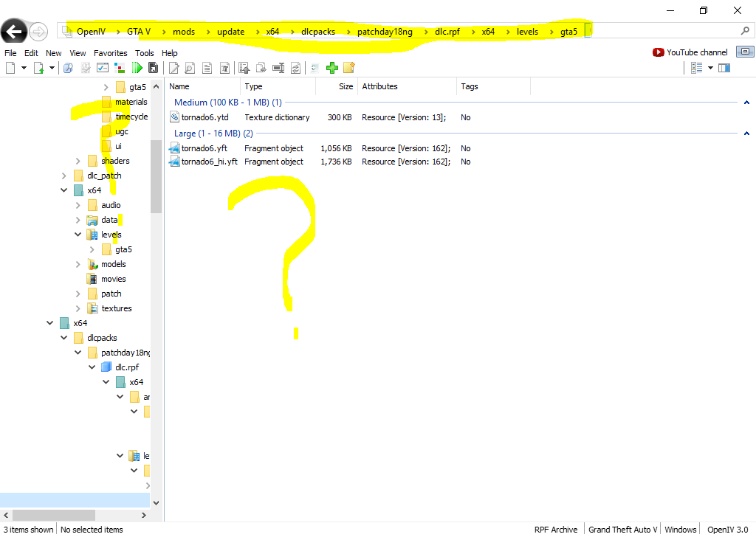Click the New folder toolbar icon
This screenshot has height=537, width=756.
click(x=349, y=68)
